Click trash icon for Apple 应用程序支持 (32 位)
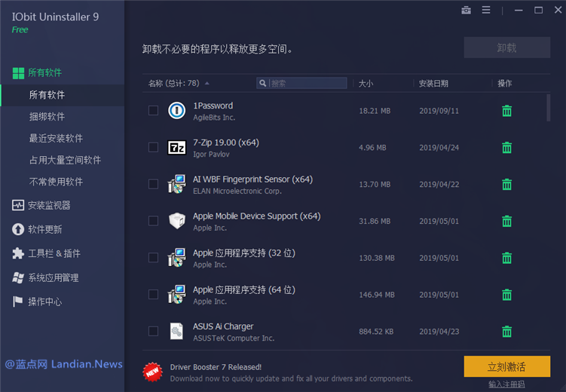Screen dimensions: 566x392 [506, 258]
